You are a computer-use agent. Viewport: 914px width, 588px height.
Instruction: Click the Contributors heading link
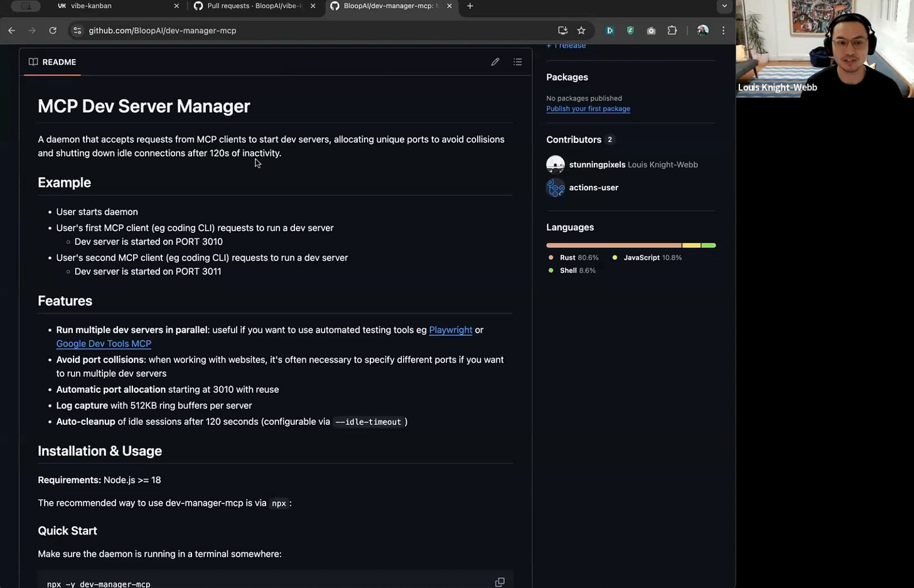point(574,139)
